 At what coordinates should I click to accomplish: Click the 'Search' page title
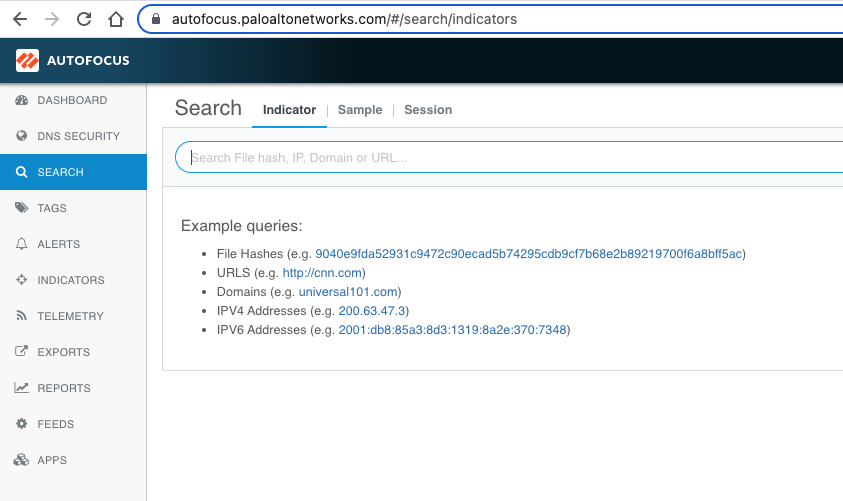click(x=208, y=108)
